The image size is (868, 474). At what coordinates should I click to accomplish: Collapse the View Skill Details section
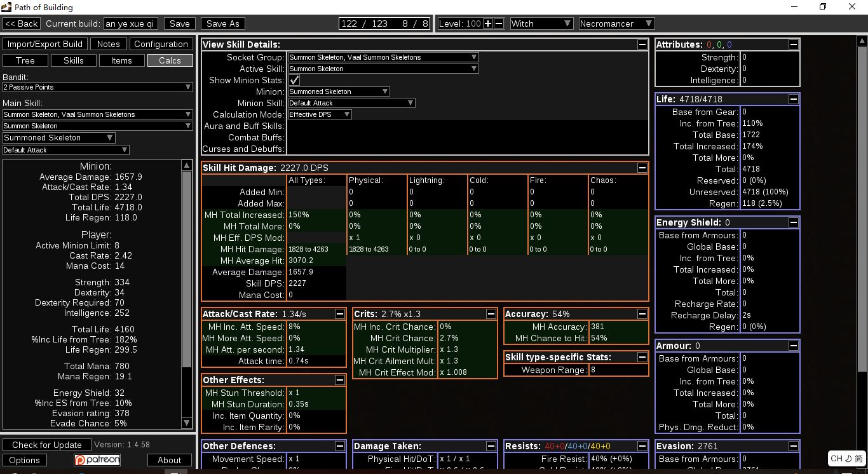tap(642, 44)
